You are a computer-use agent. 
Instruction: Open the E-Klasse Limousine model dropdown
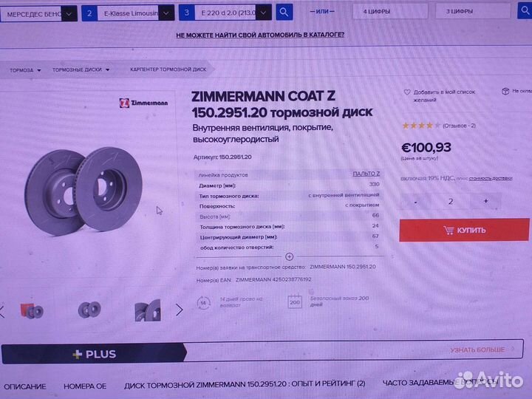coord(136,13)
